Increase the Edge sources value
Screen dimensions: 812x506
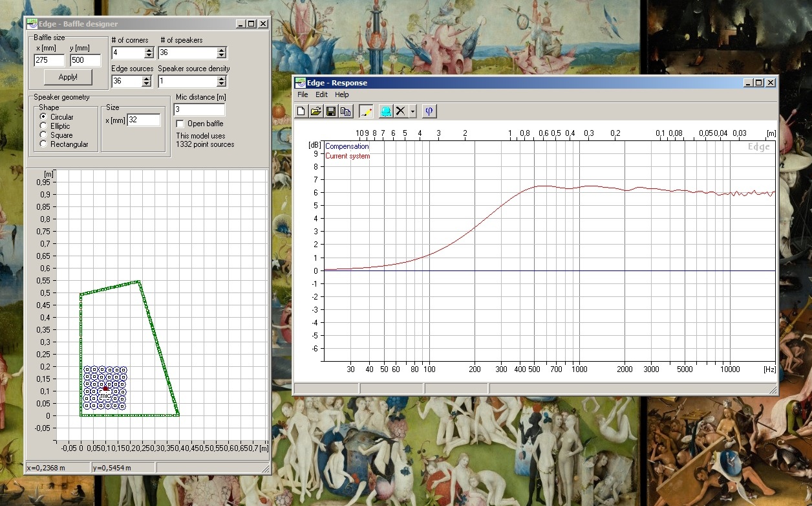coord(146,78)
